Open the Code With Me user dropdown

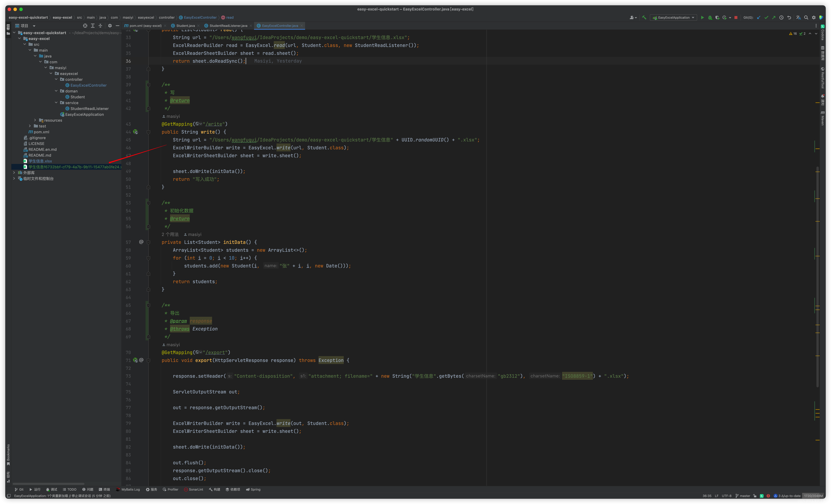(633, 17)
